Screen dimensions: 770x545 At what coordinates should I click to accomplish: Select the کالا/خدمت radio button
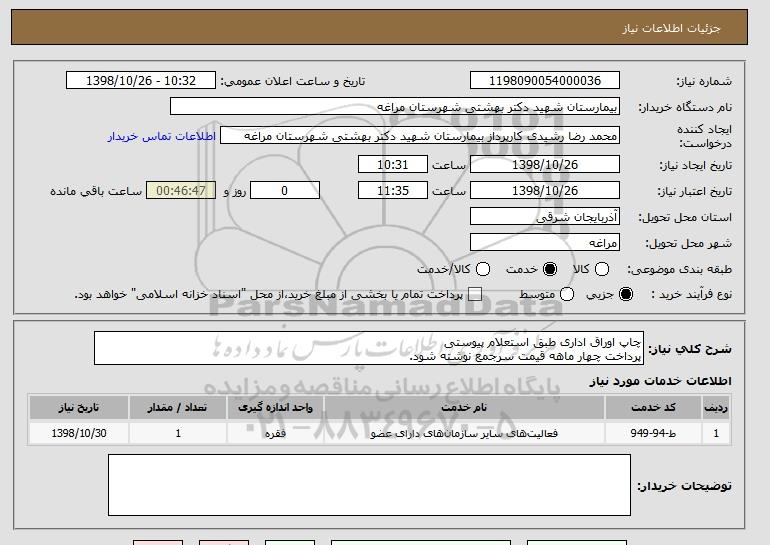483,269
